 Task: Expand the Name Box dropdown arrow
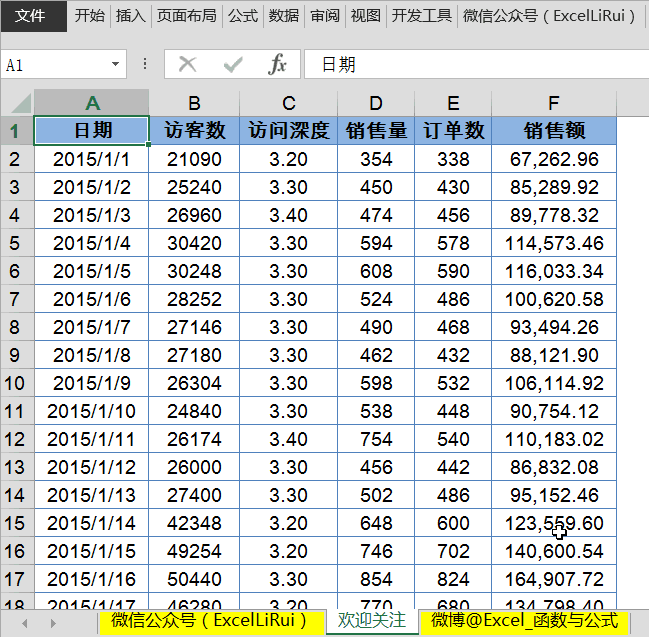(x=115, y=64)
